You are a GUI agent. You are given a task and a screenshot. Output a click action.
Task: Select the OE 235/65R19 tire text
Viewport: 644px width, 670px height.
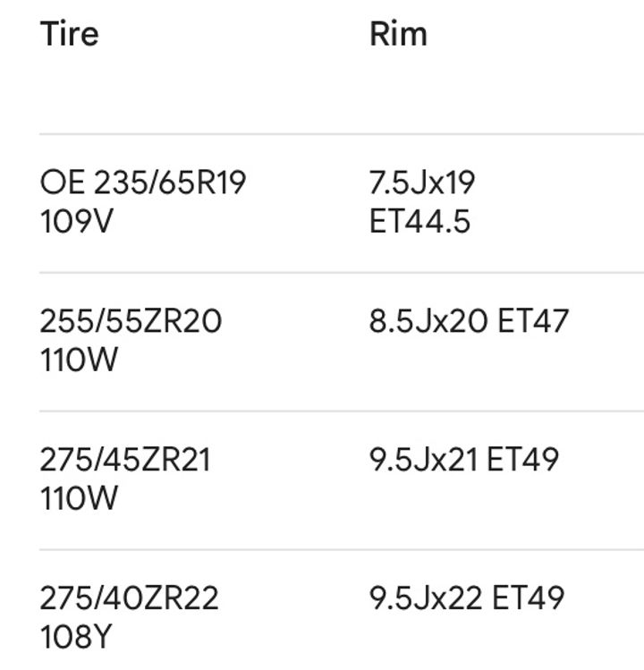(143, 182)
